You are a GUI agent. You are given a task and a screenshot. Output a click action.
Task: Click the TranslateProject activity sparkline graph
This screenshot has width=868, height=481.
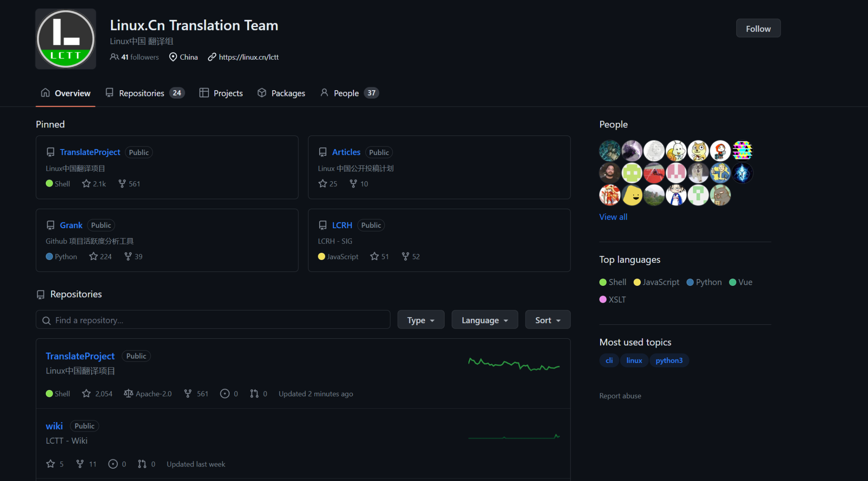[x=514, y=364]
